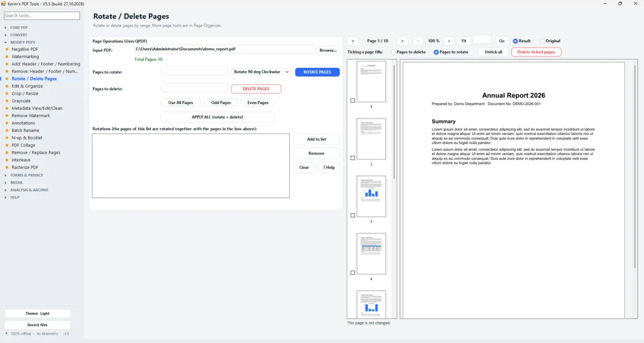Click the Search tools input field
This screenshot has height=343, width=644.
click(42, 15)
